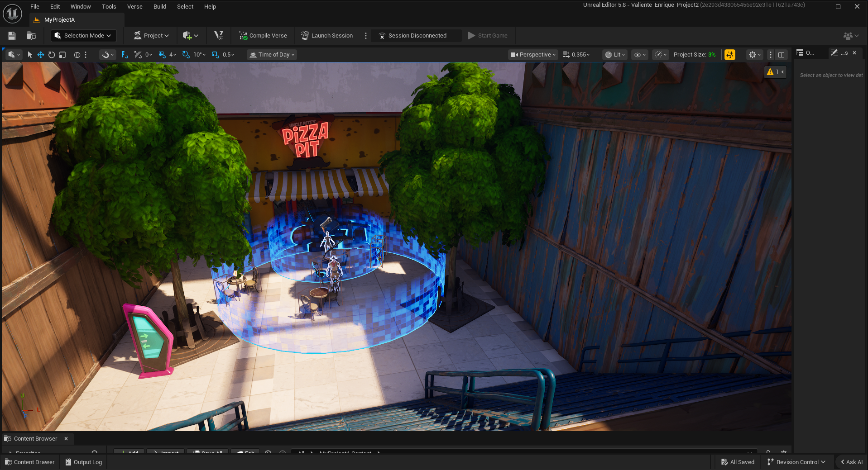Viewport: 868px width, 470px height.
Task: Change surface snap offset value 0
Action: [x=149, y=55]
